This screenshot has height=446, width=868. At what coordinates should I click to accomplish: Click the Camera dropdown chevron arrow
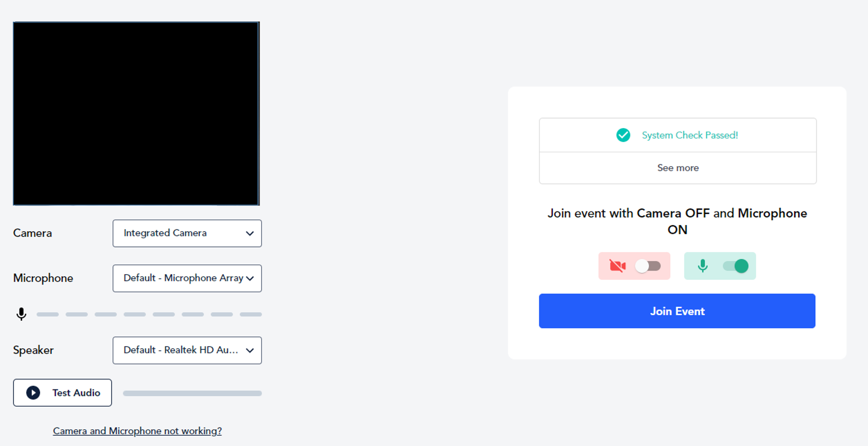pos(250,233)
